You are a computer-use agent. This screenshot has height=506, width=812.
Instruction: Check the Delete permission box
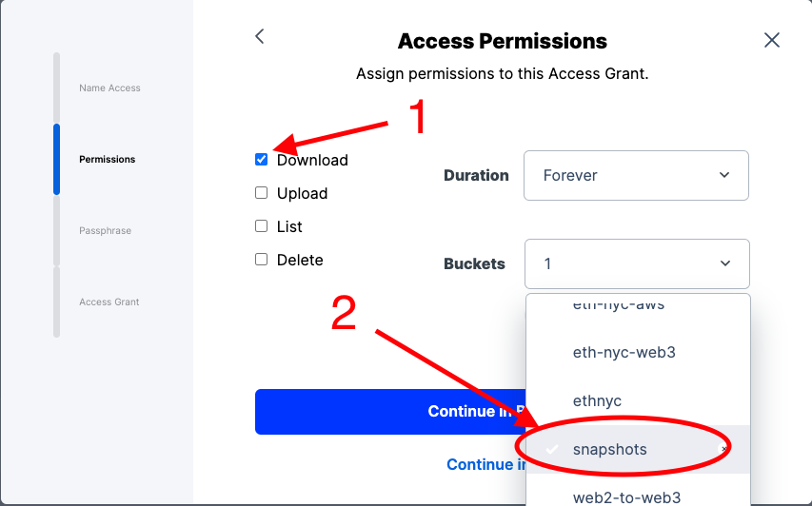262,260
